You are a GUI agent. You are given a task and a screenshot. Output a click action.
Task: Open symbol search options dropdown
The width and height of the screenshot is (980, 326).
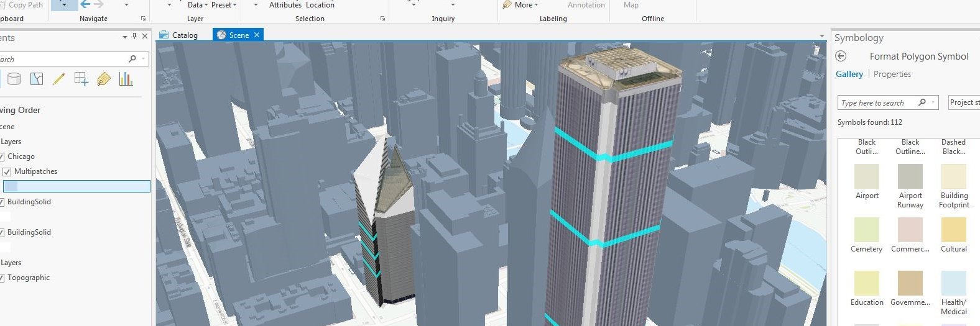(933, 102)
